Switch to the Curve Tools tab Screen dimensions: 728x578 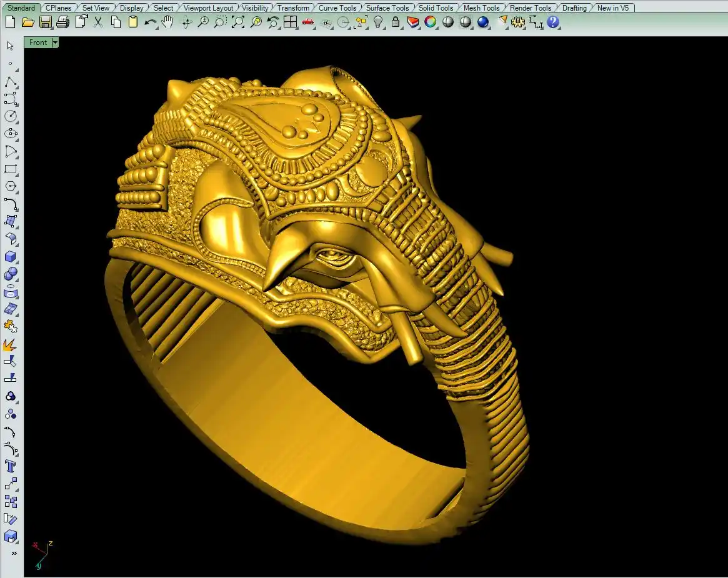[337, 8]
